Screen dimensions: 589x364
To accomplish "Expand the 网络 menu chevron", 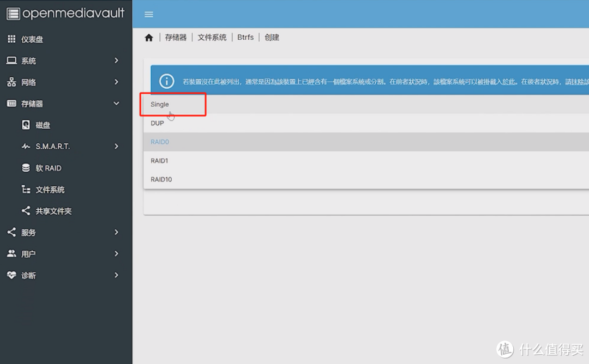I will coord(117,82).
